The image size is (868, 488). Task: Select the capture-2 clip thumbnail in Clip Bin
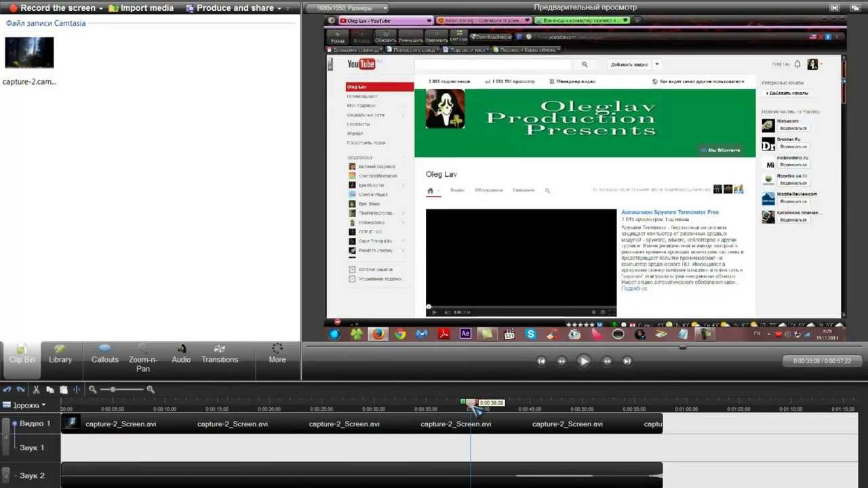29,52
